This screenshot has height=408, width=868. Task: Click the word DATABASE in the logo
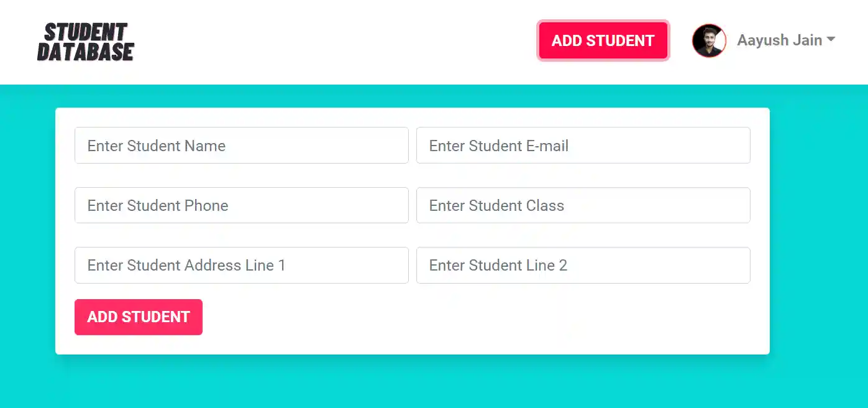(x=86, y=52)
